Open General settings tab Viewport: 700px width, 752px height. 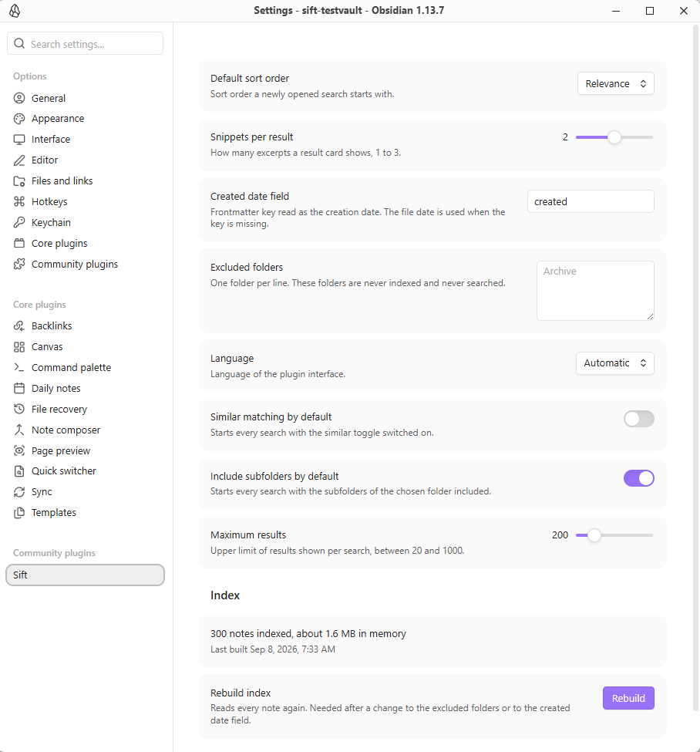pos(86,98)
